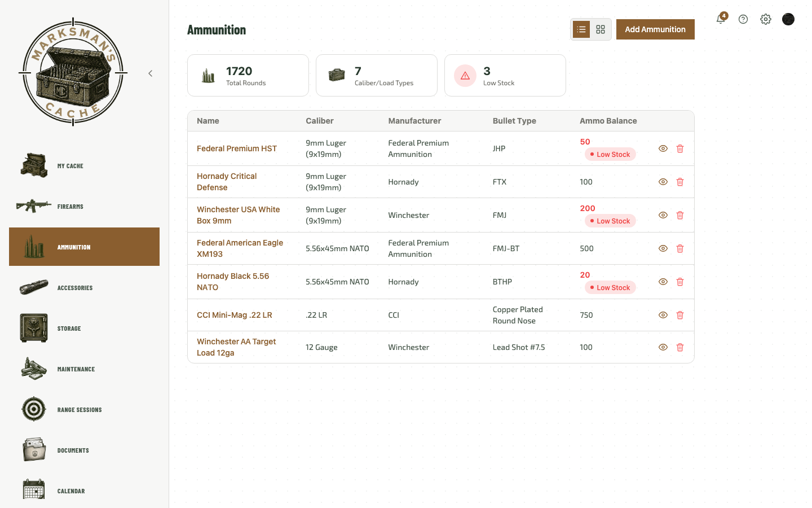812x508 pixels.
Task: Open Winchester USA White Box 9mm link
Action: [x=238, y=215]
